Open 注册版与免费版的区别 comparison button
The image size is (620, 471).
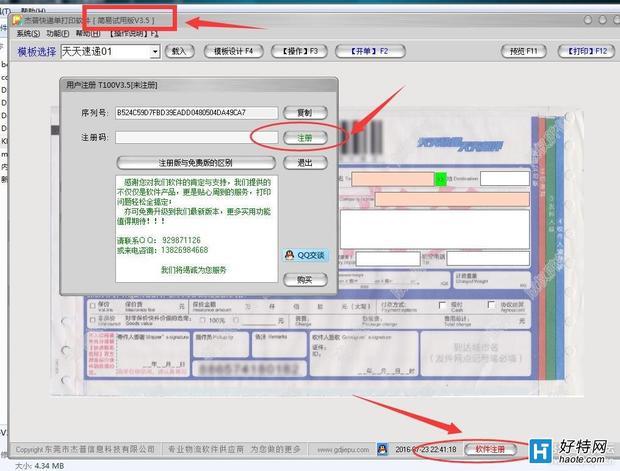coord(196,163)
